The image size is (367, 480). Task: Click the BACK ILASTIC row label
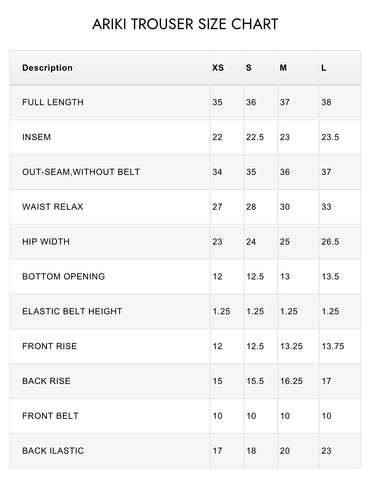53,451
